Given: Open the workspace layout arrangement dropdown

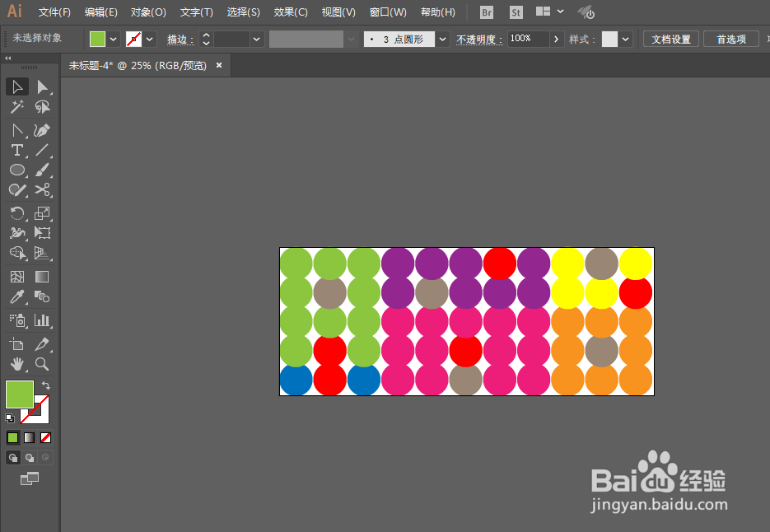Looking at the screenshot, I should pyautogui.click(x=549, y=12).
